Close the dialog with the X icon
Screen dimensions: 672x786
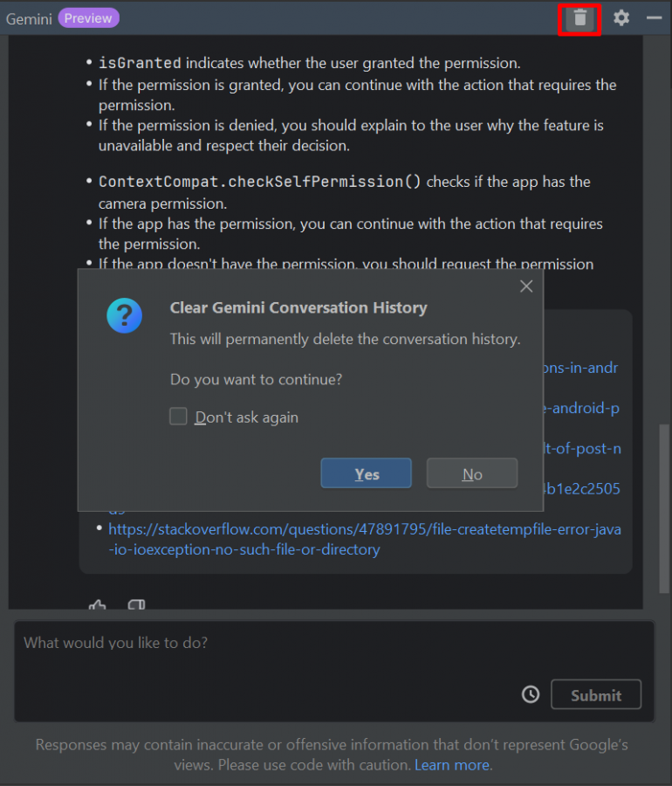(526, 286)
